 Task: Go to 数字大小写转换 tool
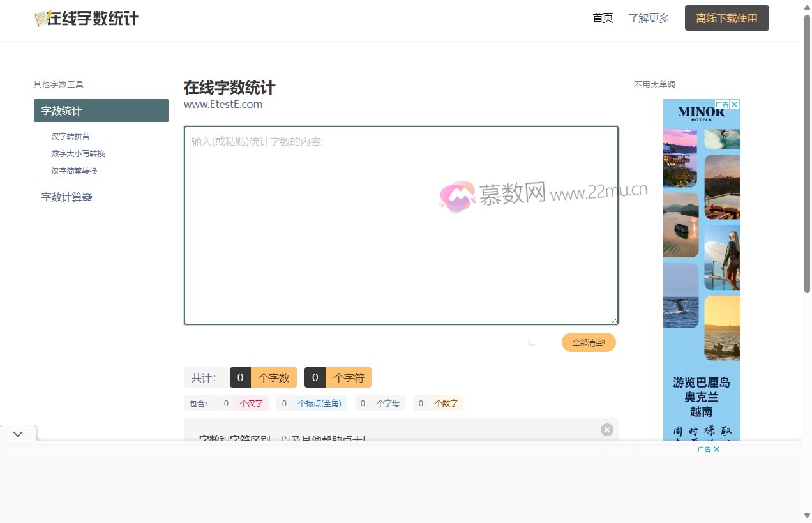click(x=78, y=153)
